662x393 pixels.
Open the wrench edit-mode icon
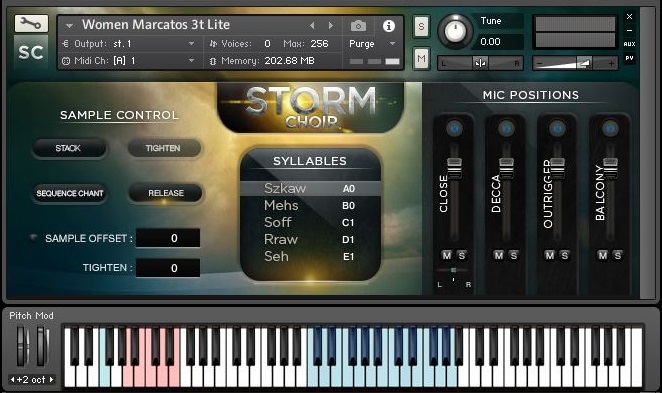click(x=31, y=24)
